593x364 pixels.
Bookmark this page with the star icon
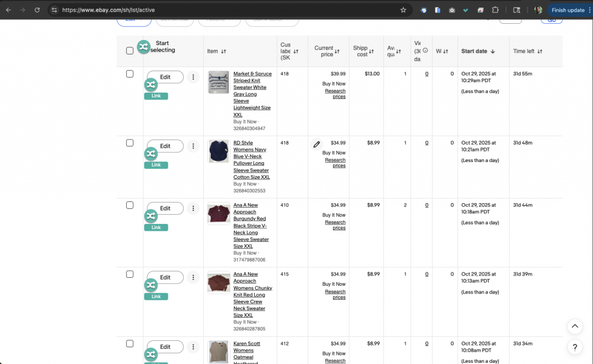[403, 10]
